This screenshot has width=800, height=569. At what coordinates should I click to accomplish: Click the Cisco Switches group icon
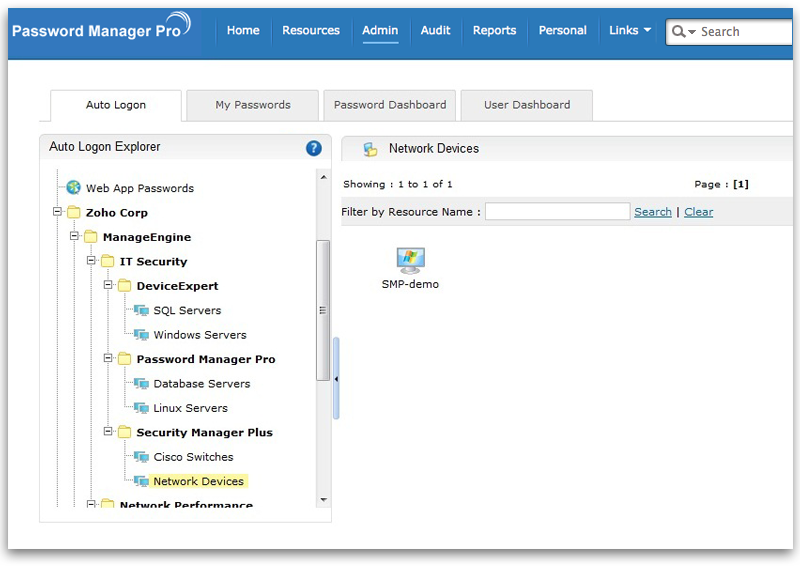click(141, 457)
